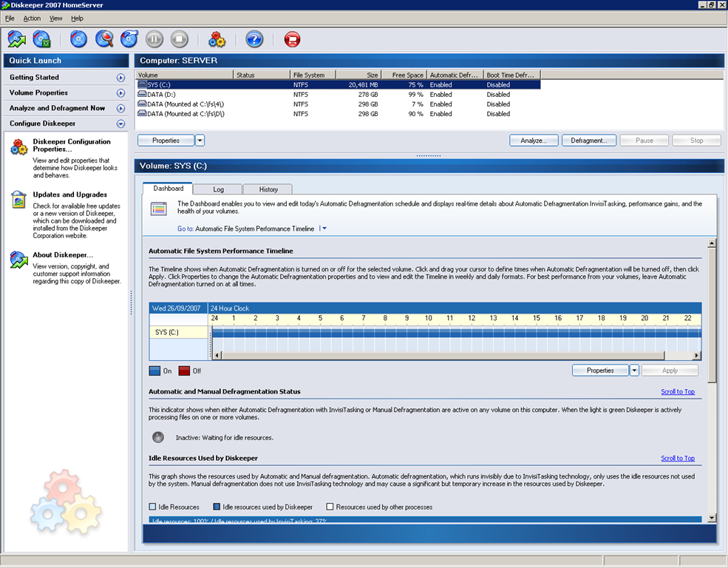
Task: Select volume DATA (Mounted at C:\fs\4\)
Action: pos(338,104)
